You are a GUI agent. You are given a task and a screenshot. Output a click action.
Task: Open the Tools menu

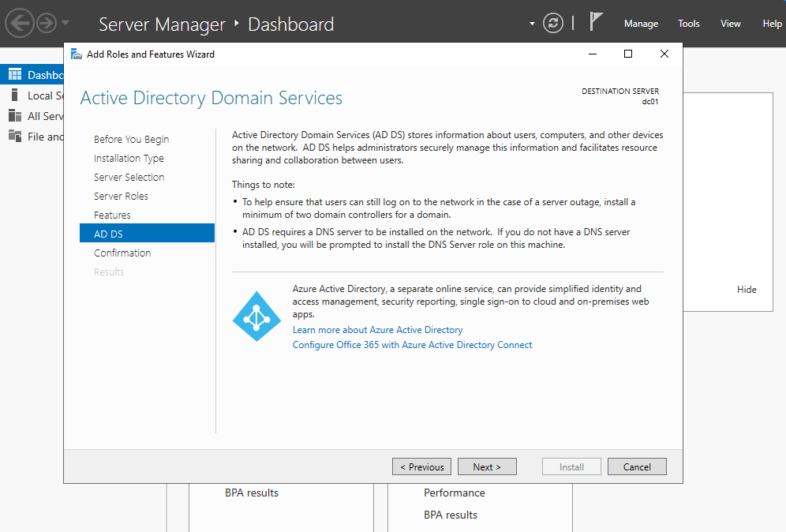pyautogui.click(x=688, y=24)
